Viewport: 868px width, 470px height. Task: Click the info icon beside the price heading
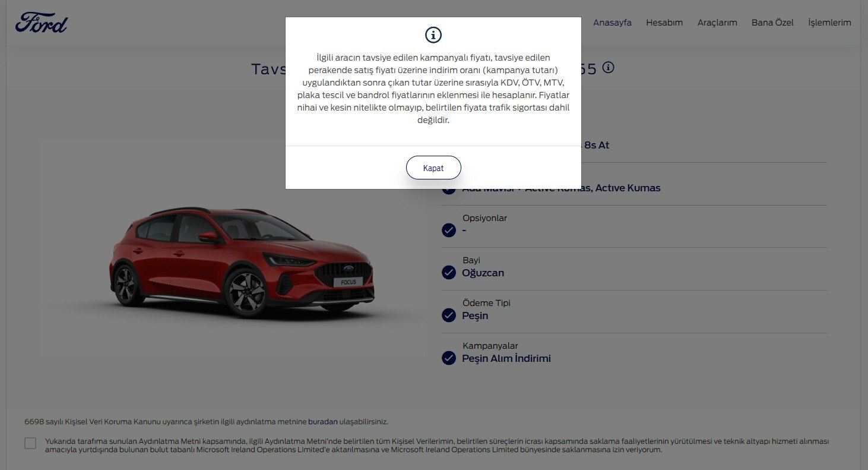point(608,67)
